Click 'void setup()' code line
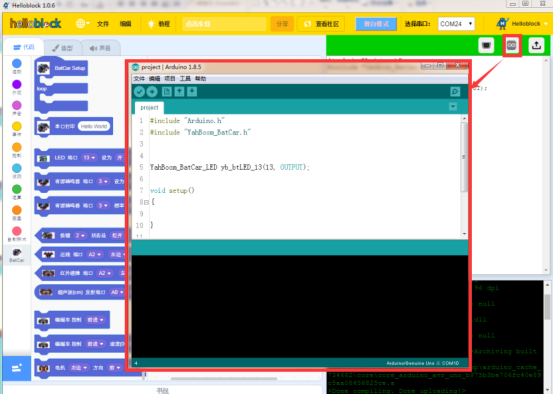Viewport: 554px width, 394px height. pos(172,190)
